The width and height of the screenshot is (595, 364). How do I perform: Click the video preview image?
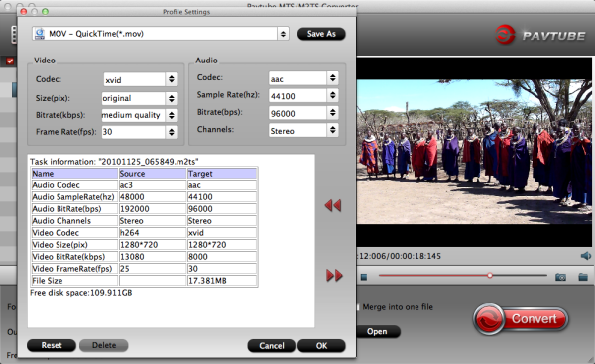coord(474,152)
